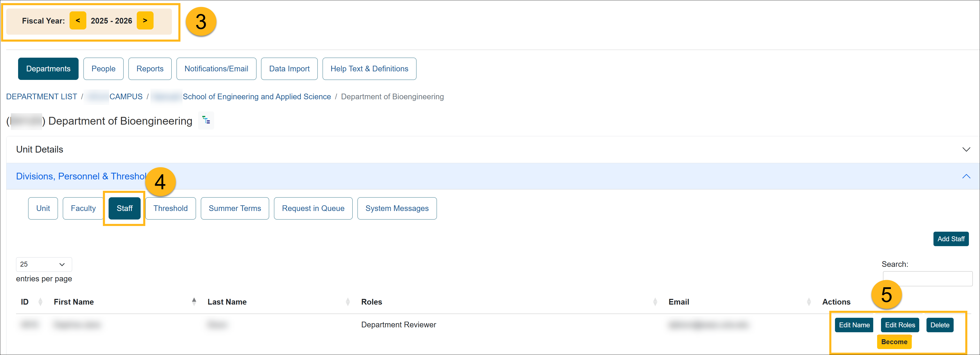Open the Faculty sub-tab
This screenshot has height=355, width=980.
(x=83, y=208)
